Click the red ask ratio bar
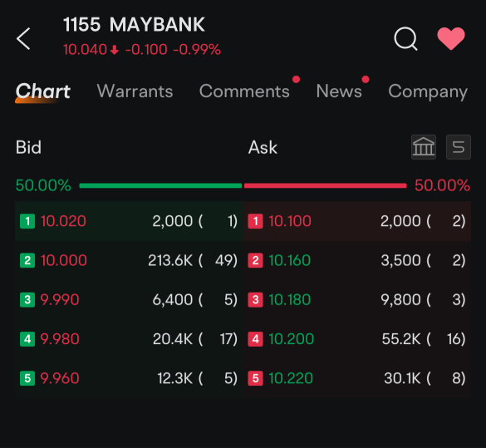 tap(325, 185)
